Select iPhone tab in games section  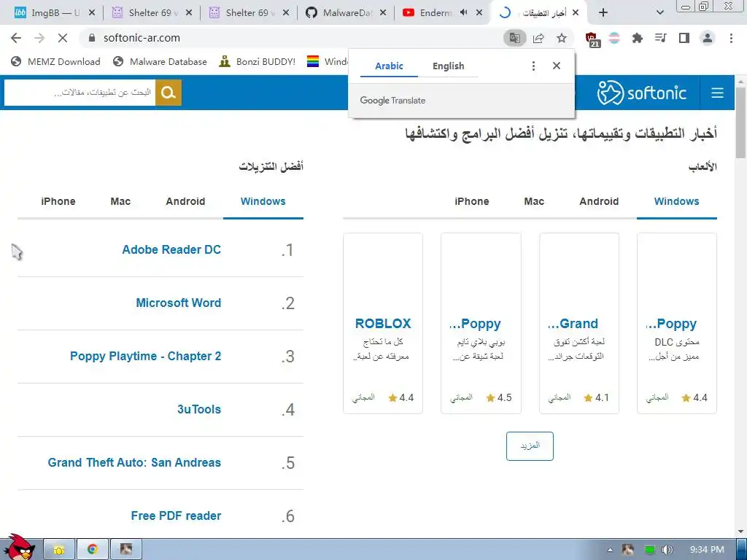[x=472, y=201]
